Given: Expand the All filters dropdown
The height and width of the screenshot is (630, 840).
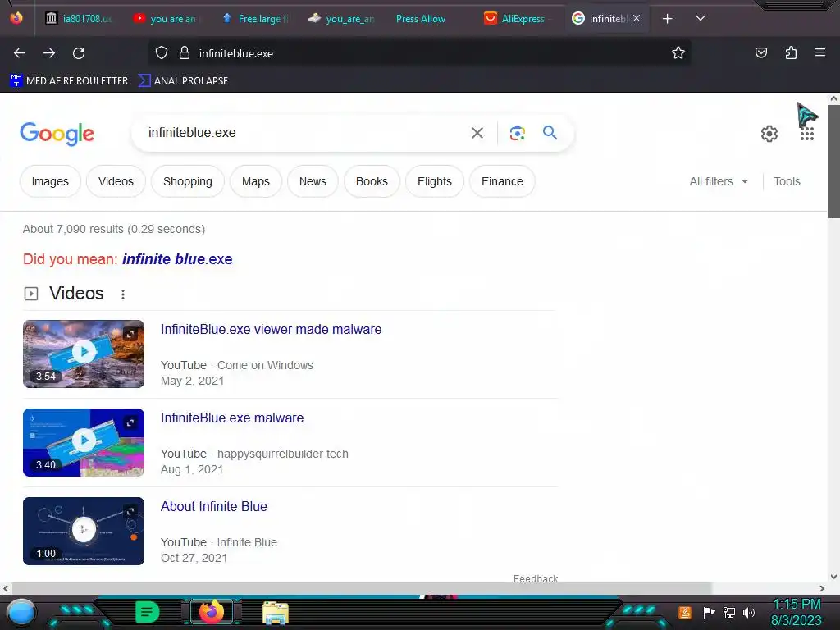Looking at the screenshot, I should (719, 181).
